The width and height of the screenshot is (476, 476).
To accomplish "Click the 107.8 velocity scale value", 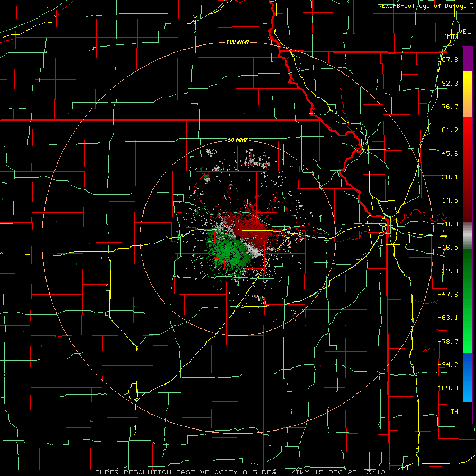I will [448, 59].
